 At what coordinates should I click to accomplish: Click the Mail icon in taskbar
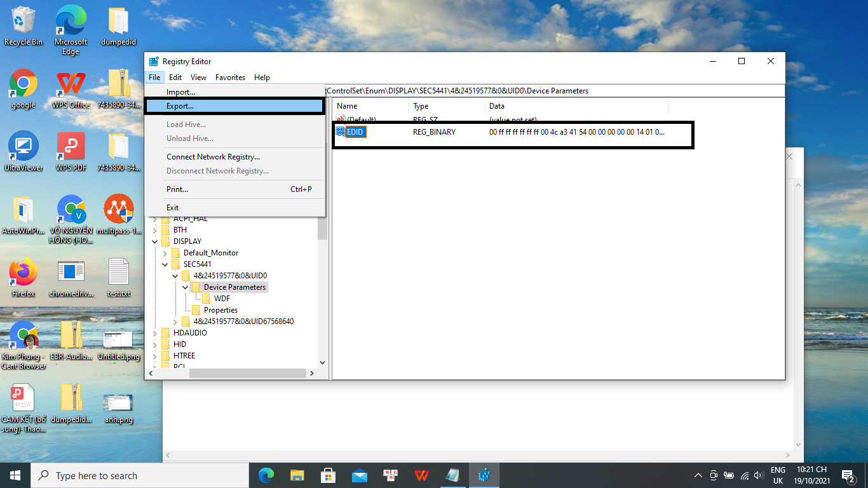pyautogui.click(x=360, y=475)
